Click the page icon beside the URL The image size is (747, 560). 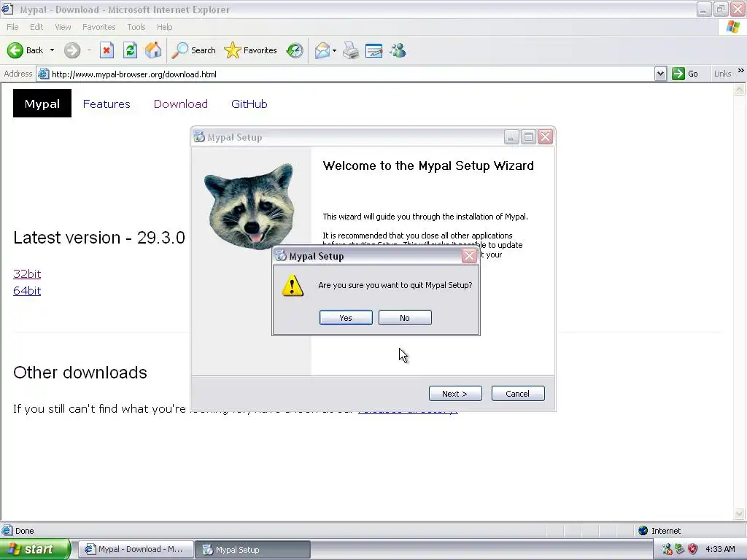click(43, 74)
